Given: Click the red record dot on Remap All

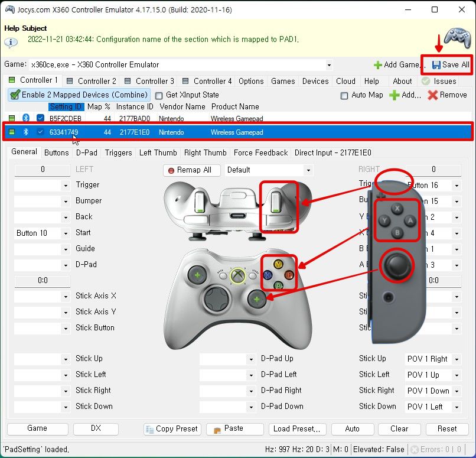Looking at the screenshot, I should pyautogui.click(x=171, y=170).
